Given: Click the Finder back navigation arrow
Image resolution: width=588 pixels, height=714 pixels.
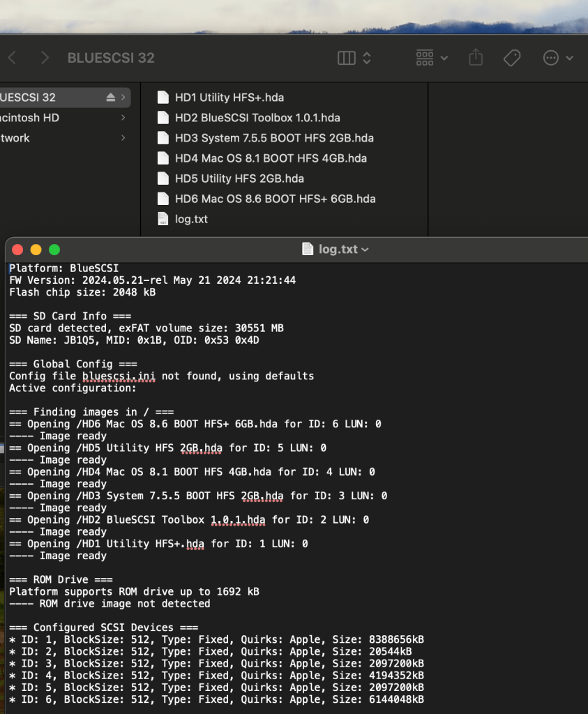Looking at the screenshot, I should [12, 58].
